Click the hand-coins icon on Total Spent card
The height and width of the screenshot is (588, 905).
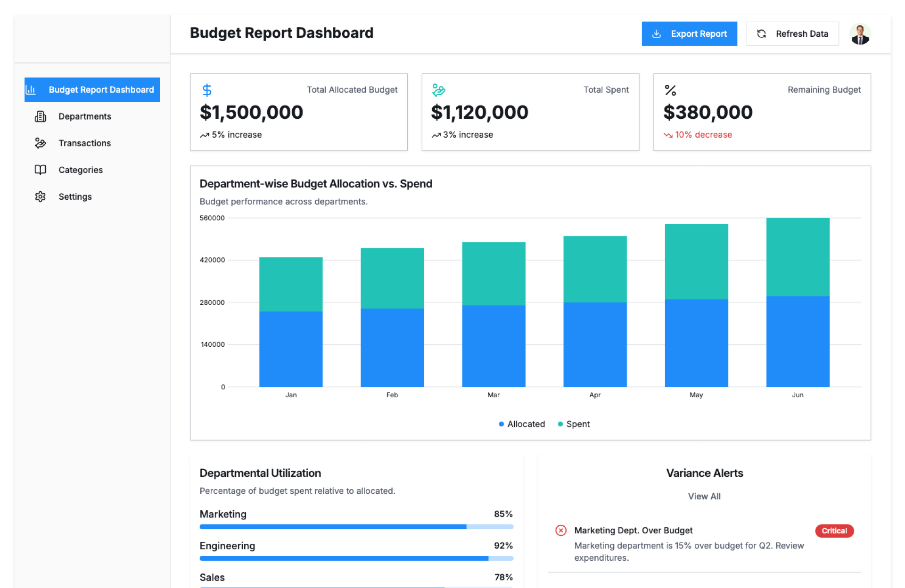[x=438, y=90]
